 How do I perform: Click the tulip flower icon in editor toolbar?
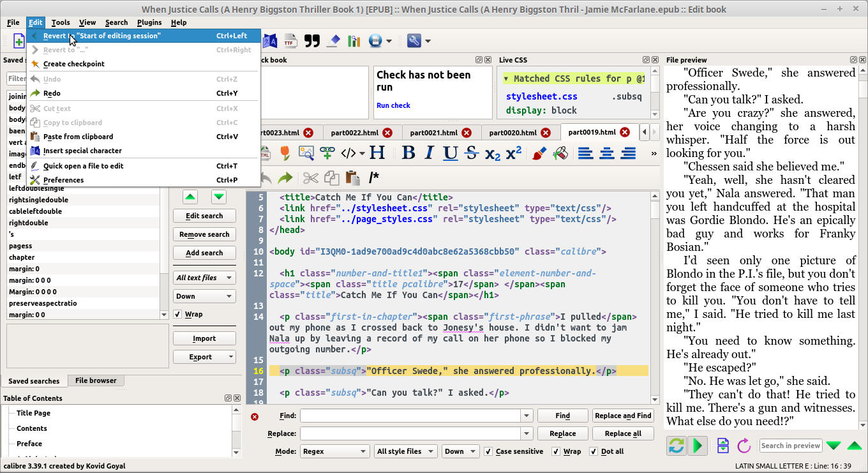click(285, 153)
